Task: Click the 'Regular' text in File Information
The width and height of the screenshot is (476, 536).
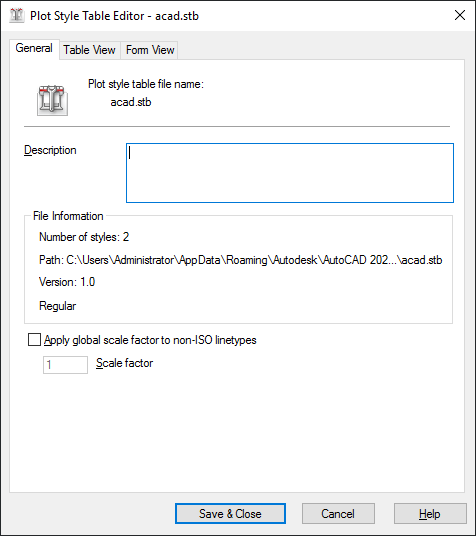Action: coord(57,306)
